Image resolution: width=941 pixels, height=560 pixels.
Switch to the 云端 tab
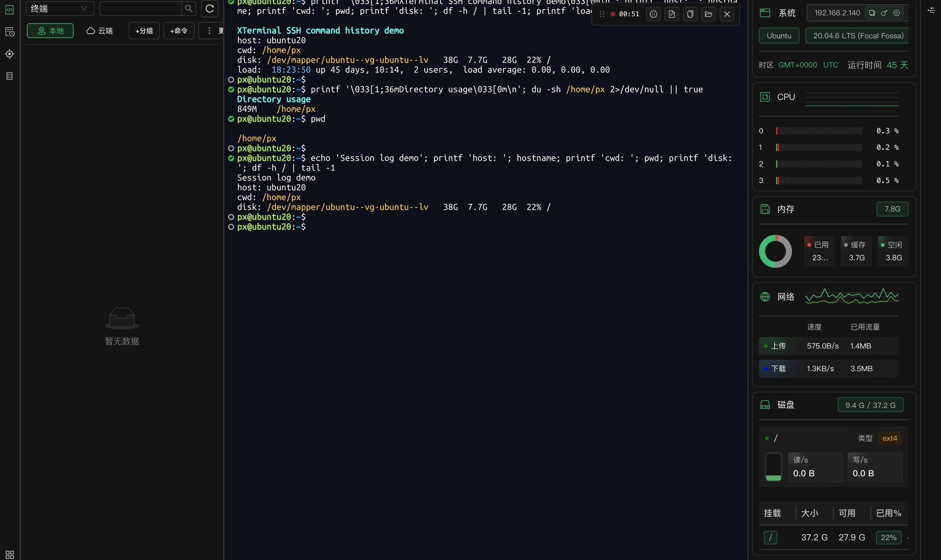point(100,31)
